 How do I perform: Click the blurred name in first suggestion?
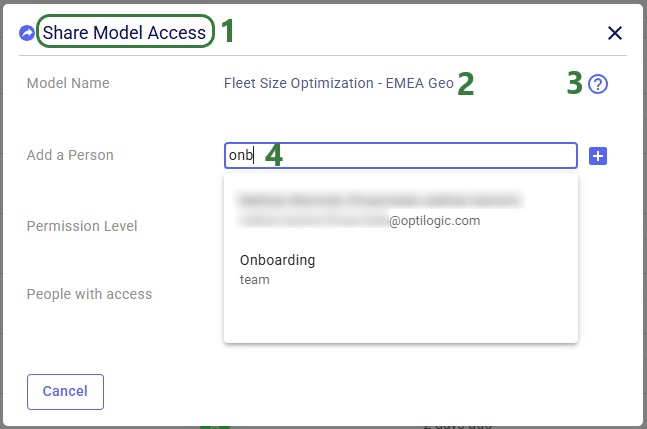[x=380, y=199]
